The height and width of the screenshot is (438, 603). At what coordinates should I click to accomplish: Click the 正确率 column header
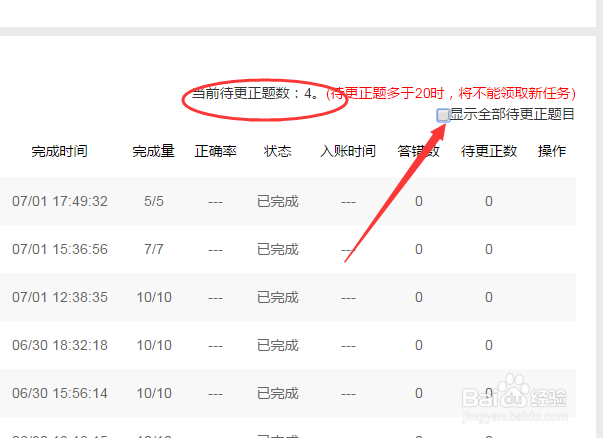(215, 151)
